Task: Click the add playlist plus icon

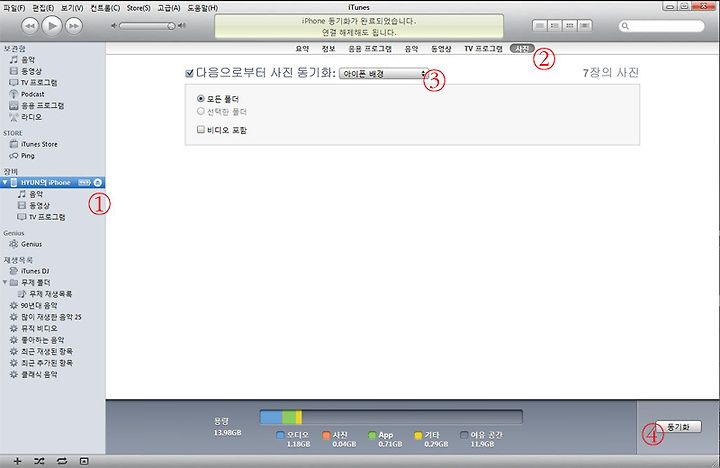Action: (17, 461)
